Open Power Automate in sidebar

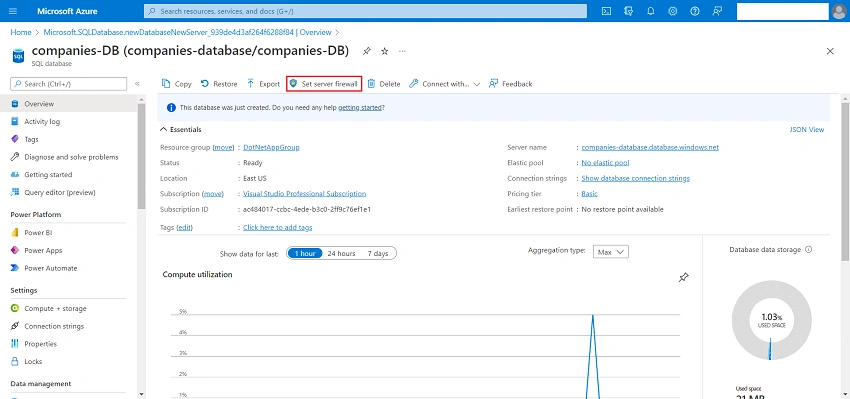click(x=69, y=268)
